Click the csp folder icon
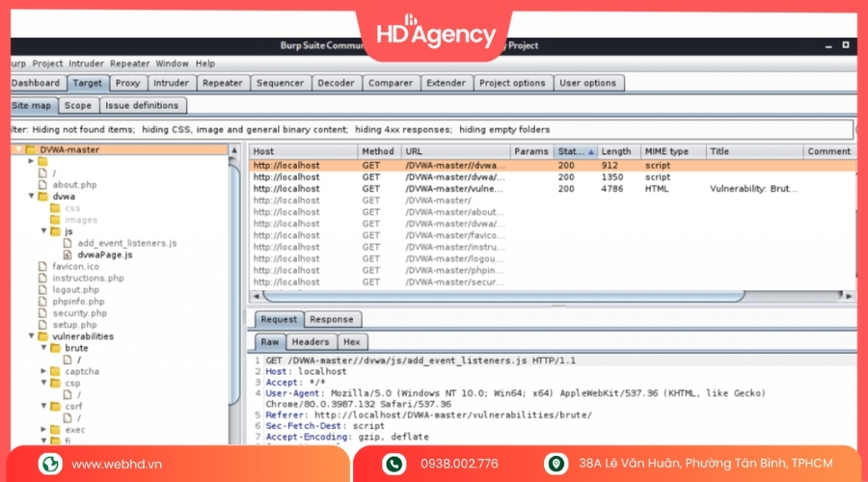 (x=55, y=383)
